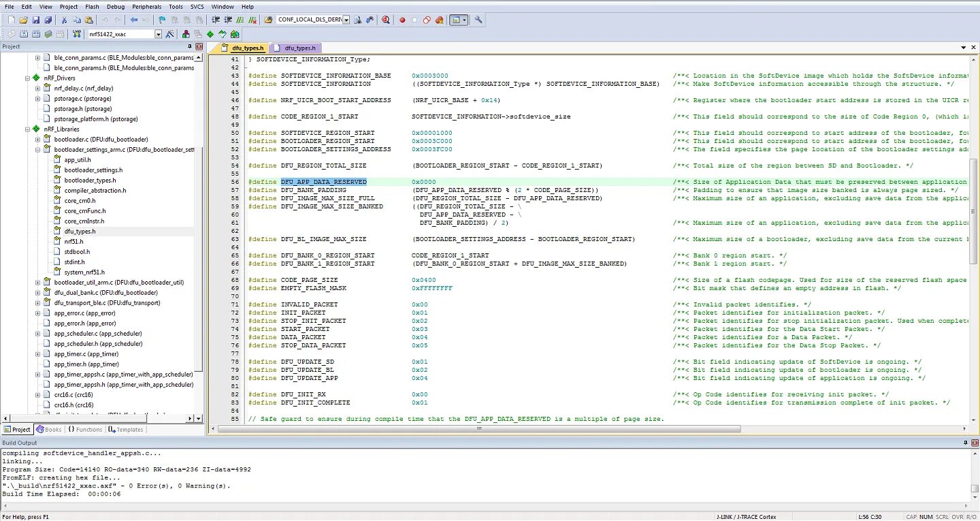Expand nrf_delay.c tree node

[x=37, y=89]
